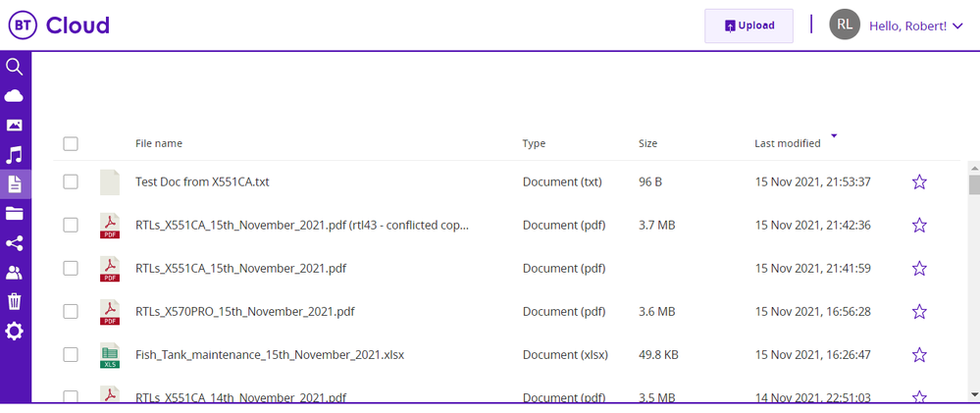Click the Upload button
Screen dimensions: 980x413
point(748,26)
